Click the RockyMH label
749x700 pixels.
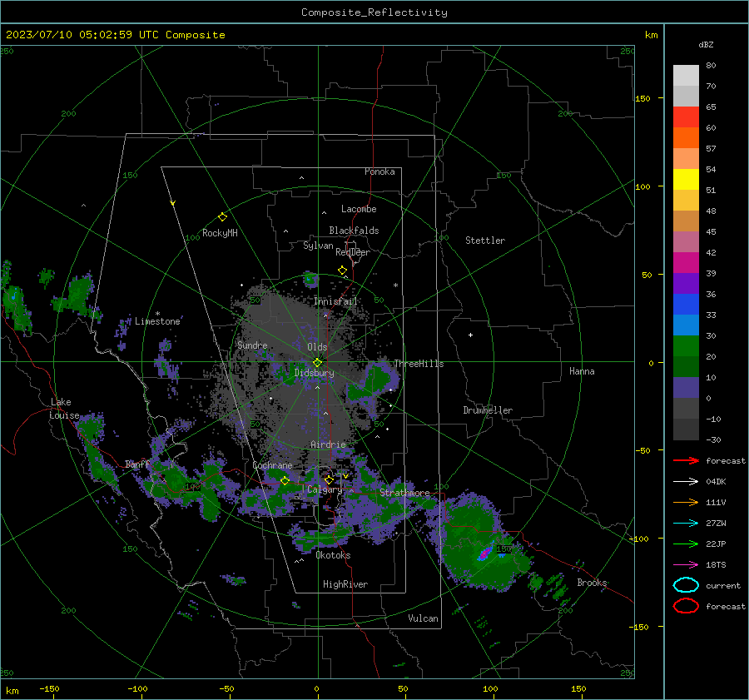tap(220, 233)
